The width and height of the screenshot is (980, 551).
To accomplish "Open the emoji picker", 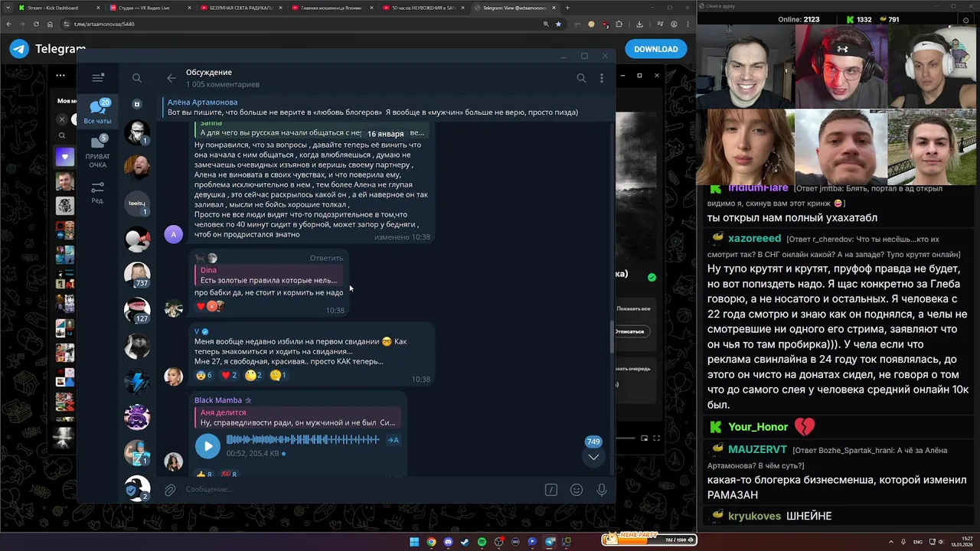I will coord(577,490).
